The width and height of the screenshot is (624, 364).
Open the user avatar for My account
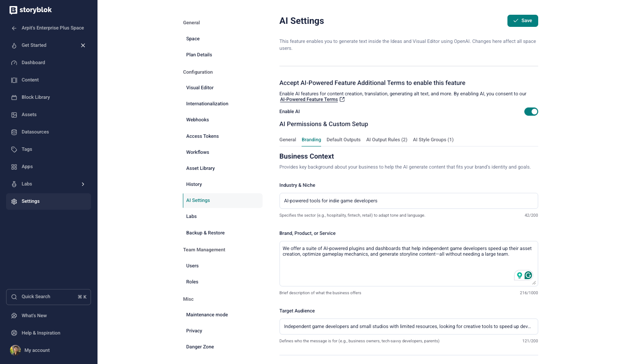[15, 350]
